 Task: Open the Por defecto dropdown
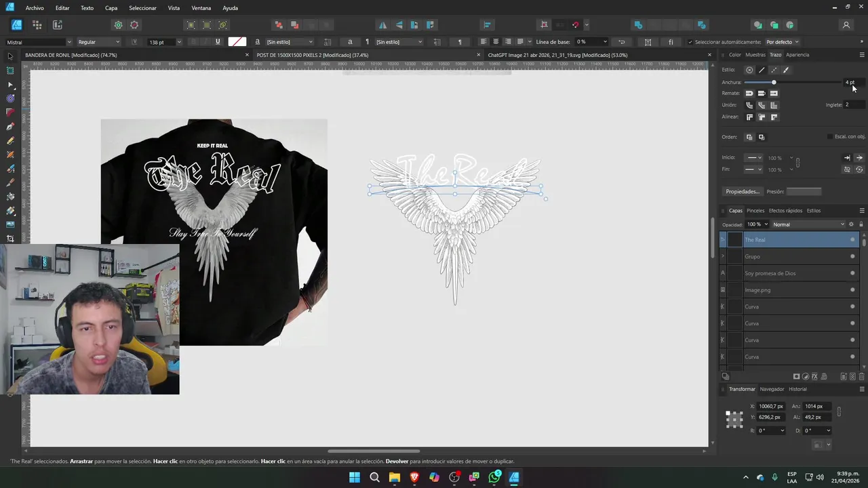[783, 42]
